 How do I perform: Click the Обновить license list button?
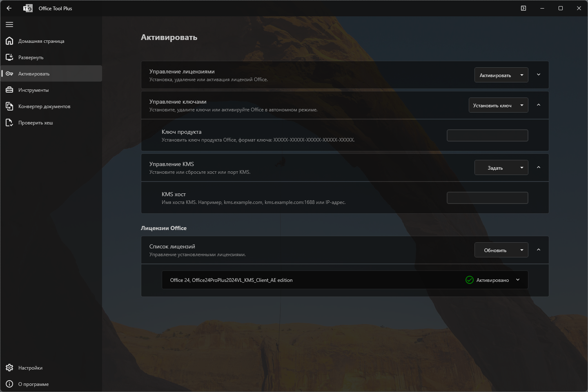click(x=495, y=250)
